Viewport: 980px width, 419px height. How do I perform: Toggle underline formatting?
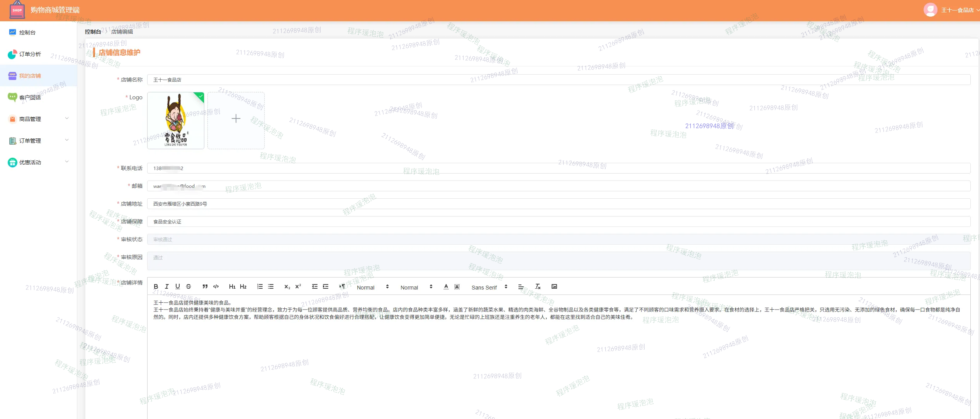(x=178, y=286)
